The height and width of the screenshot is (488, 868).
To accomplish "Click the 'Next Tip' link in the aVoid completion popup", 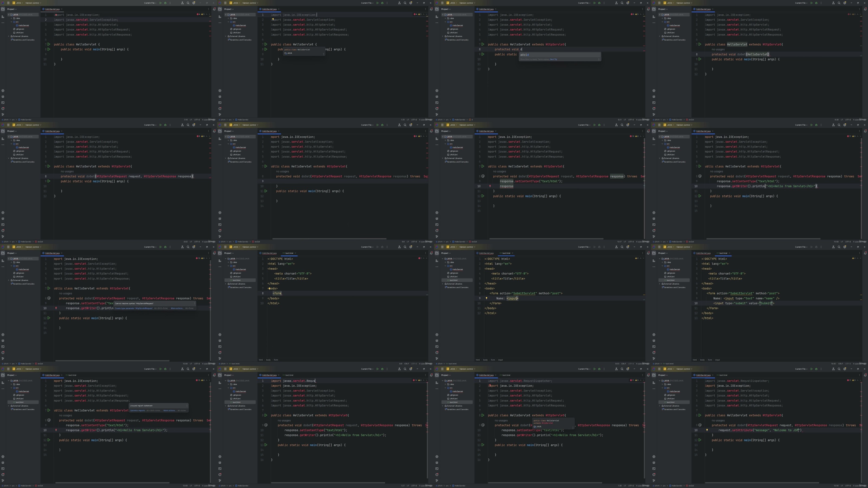I will (x=554, y=59).
